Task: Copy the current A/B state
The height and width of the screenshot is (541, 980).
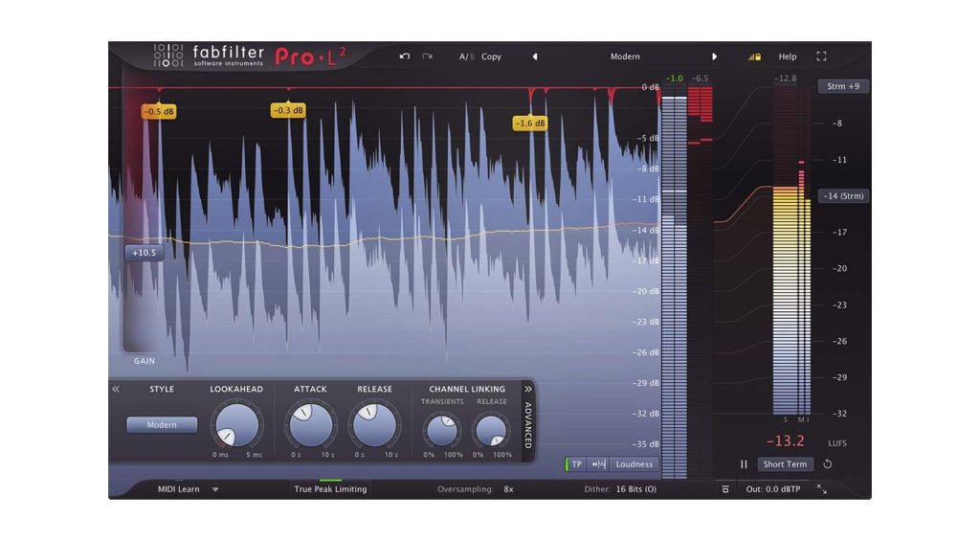Action: (491, 56)
